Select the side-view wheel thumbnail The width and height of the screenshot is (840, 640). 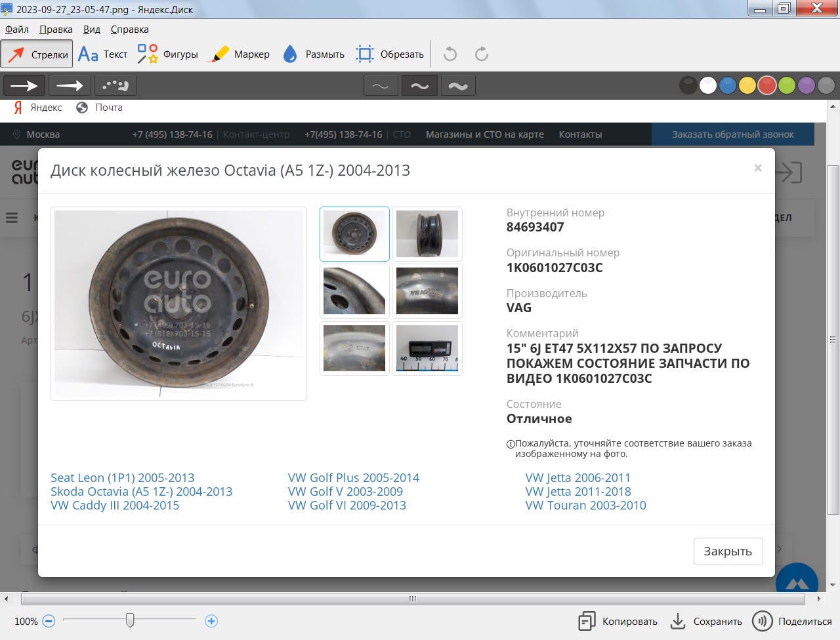point(427,234)
